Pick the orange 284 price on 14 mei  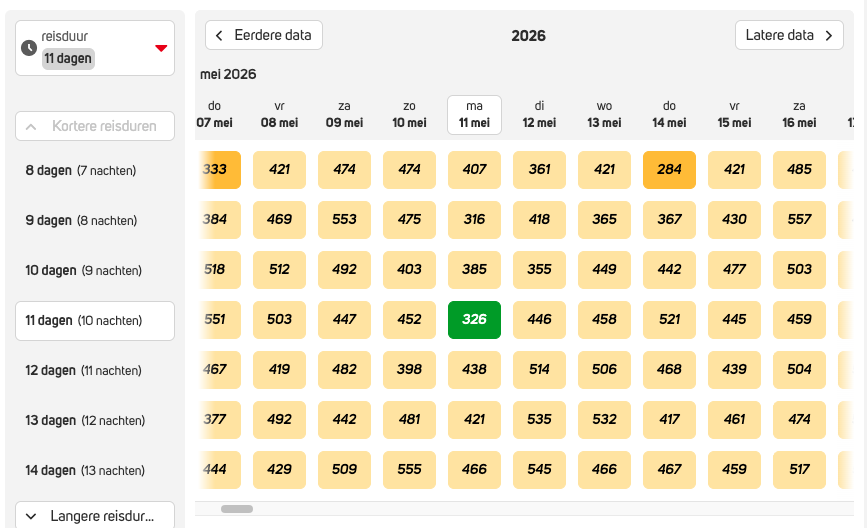click(669, 170)
